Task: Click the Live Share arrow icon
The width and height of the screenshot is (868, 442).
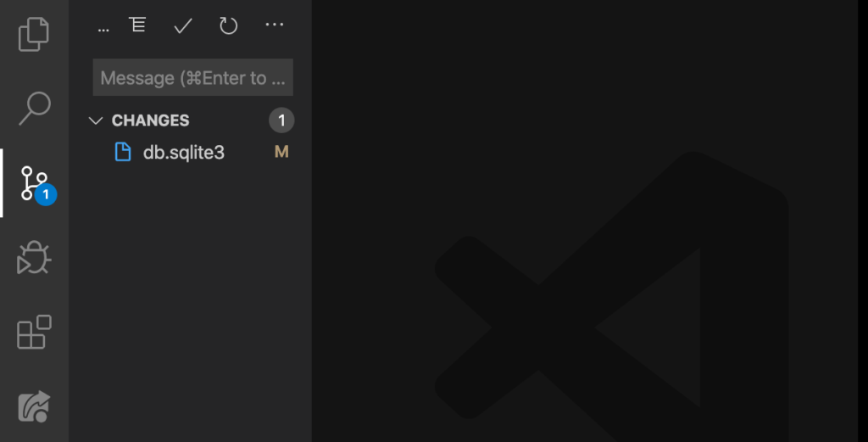Action: coord(34,406)
